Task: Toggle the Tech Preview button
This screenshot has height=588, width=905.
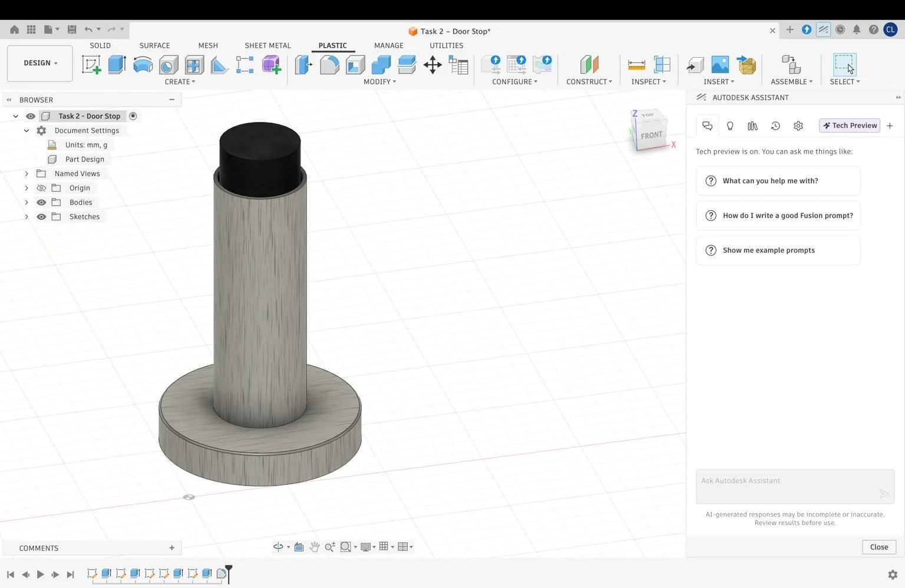Action: click(x=850, y=125)
